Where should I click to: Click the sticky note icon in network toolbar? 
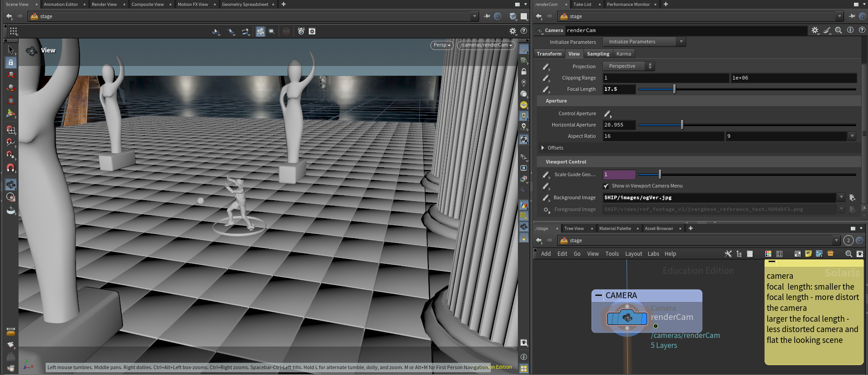pyautogui.click(x=808, y=254)
